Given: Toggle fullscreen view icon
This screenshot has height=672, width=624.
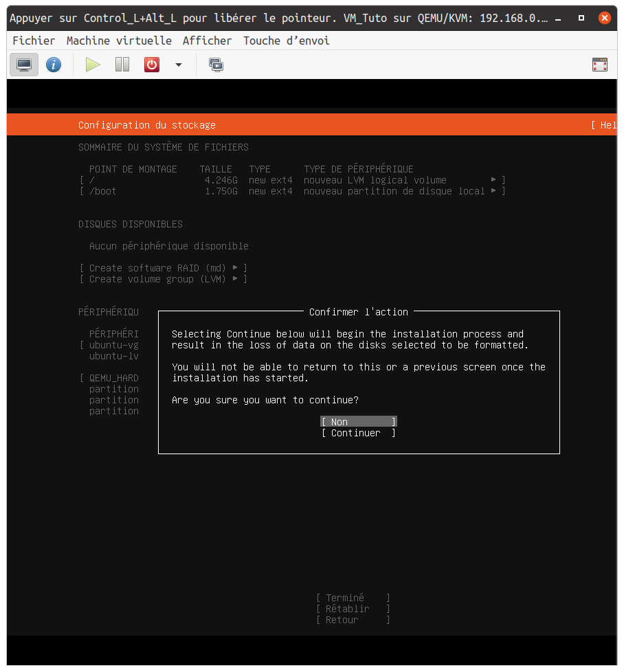Looking at the screenshot, I should [599, 65].
